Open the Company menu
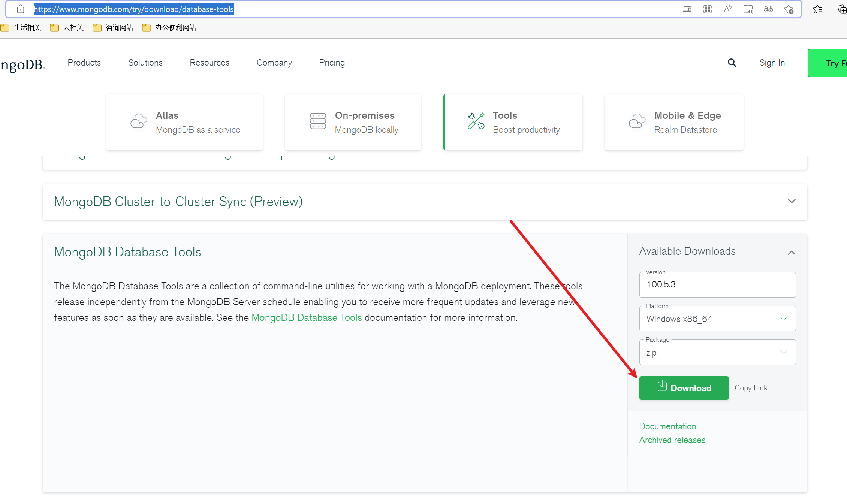 click(274, 63)
